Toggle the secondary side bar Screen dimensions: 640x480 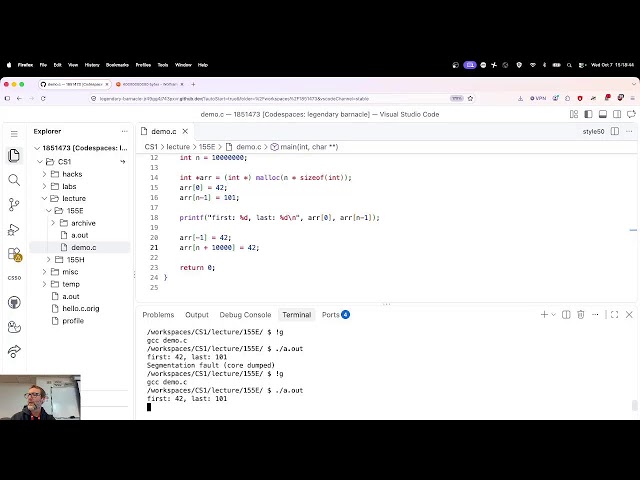pyautogui.click(x=617, y=114)
